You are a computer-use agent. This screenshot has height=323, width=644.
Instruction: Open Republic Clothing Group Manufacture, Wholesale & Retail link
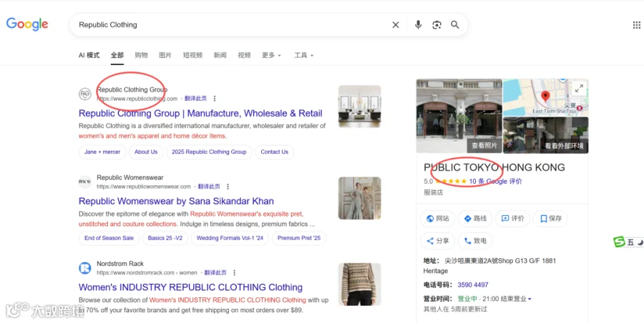click(200, 114)
